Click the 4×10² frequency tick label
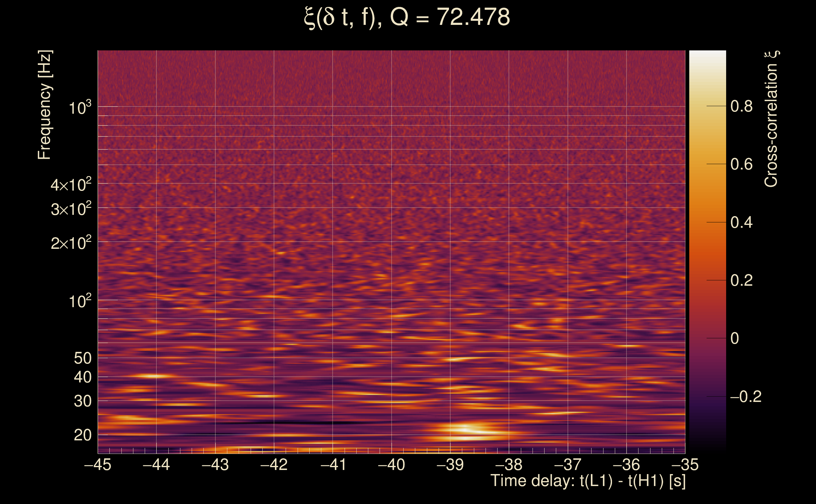Image resolution: width=816 pixels, height=504 pixels. click(71, 184)
